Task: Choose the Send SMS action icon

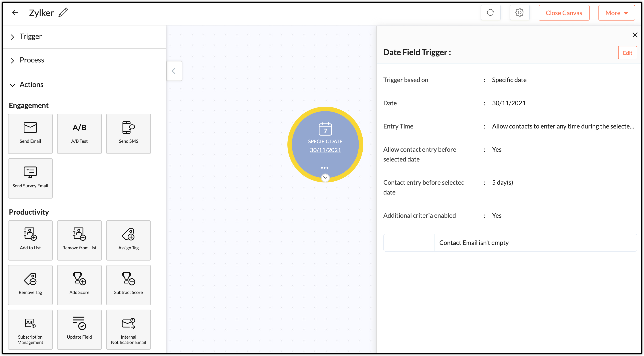Action: (128, 128)
